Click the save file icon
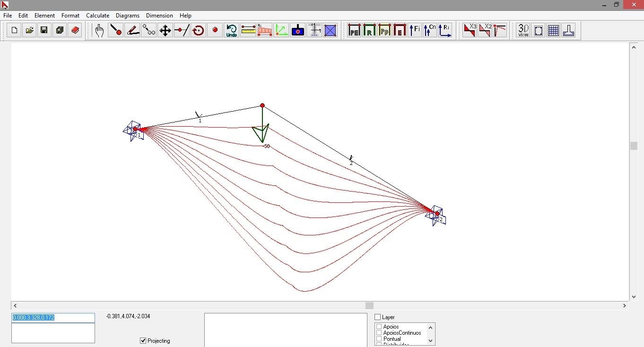Viewport: 644px width, 347px height. (x=44, y=31)
